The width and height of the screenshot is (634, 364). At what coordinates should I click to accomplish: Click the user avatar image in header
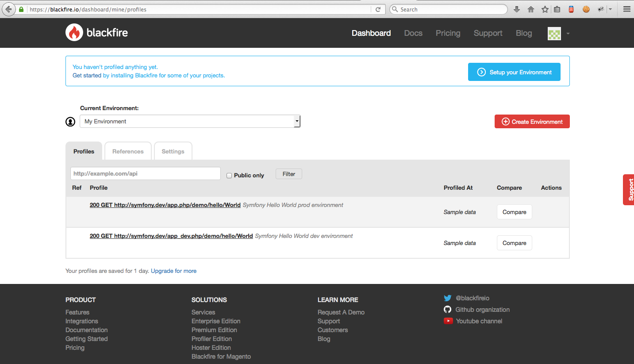pyautogui.click(x=554, y=33)
